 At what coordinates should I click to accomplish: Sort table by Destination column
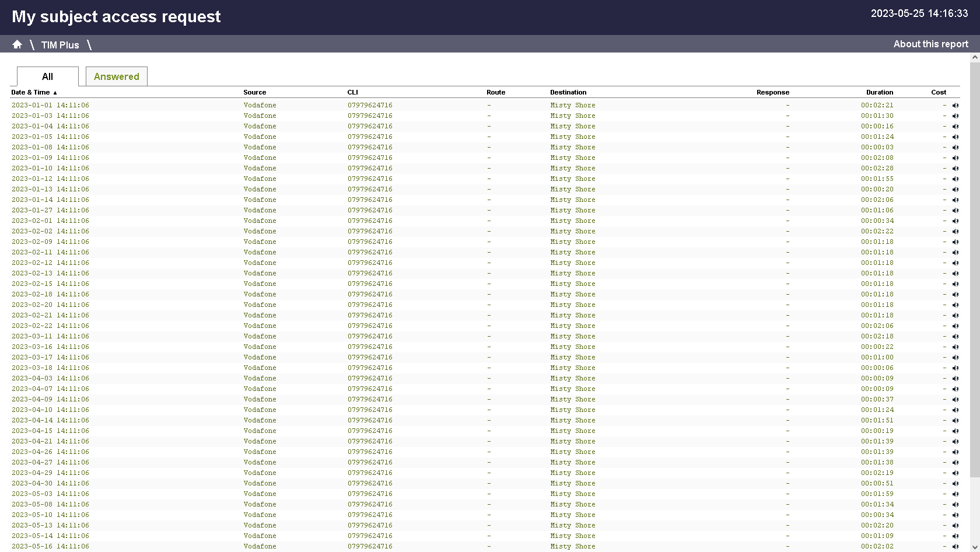click(568, 92)
